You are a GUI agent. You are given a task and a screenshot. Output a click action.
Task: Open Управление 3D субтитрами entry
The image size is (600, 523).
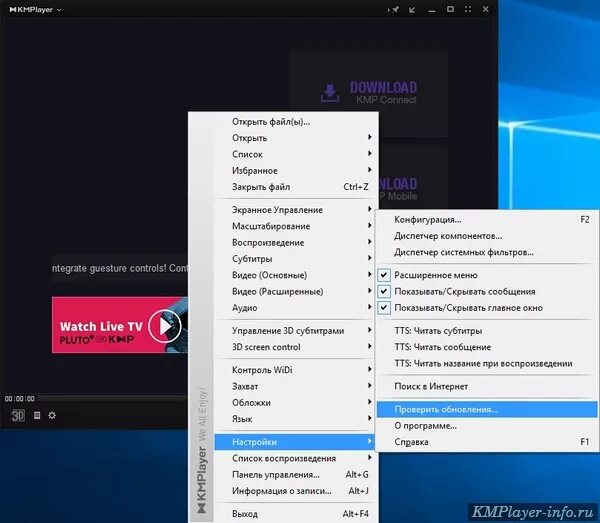pos(296,331)
